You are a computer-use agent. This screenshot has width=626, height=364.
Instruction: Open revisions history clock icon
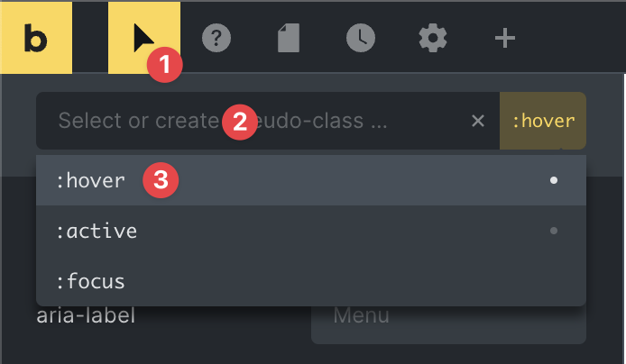pyautogui.click(x=361, y=38)
